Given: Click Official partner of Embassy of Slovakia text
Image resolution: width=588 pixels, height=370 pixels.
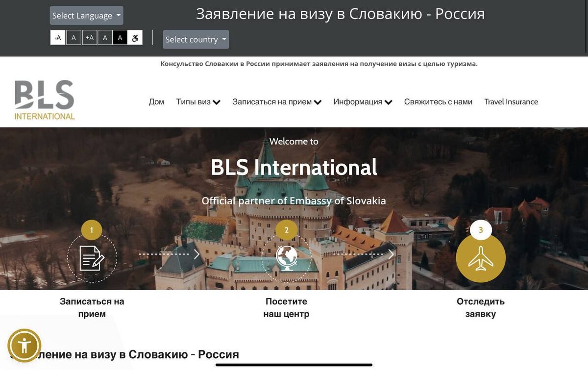Looking at the screenshot, I should pyautogui.click(x=294, y=200).
